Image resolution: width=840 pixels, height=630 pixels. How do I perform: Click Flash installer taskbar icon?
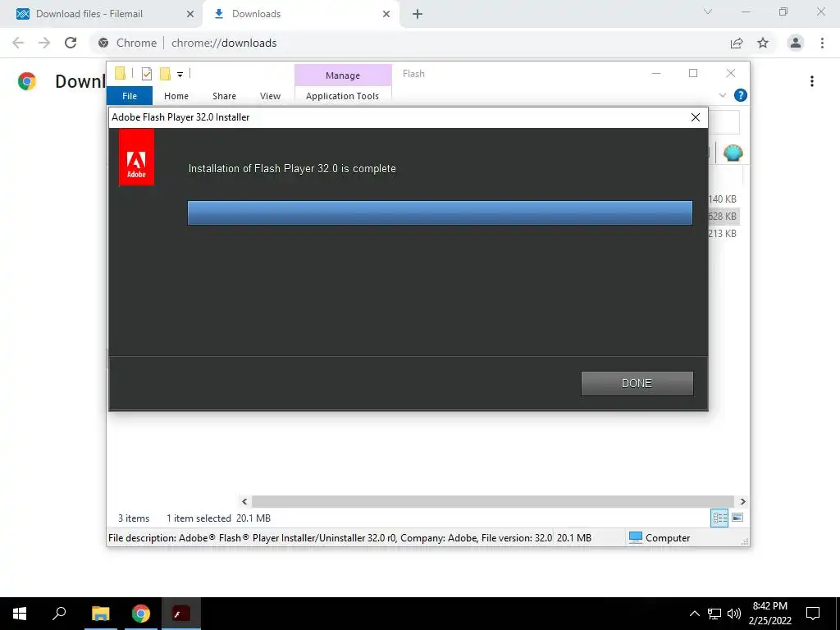181,614
